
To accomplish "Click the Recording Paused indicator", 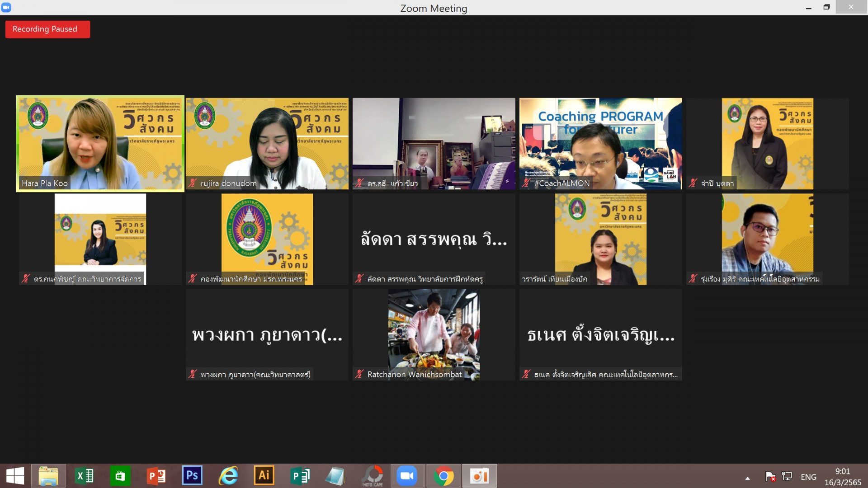I will (47, 29).
